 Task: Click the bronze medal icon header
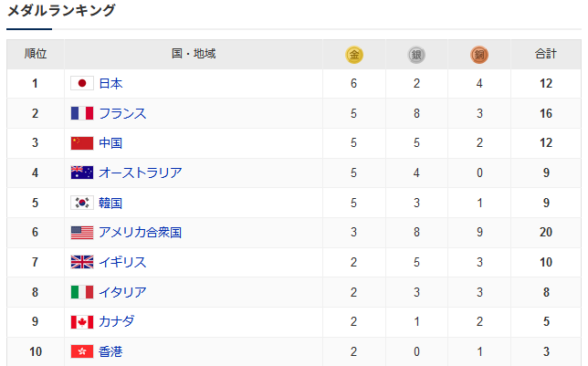coord(479,55)
